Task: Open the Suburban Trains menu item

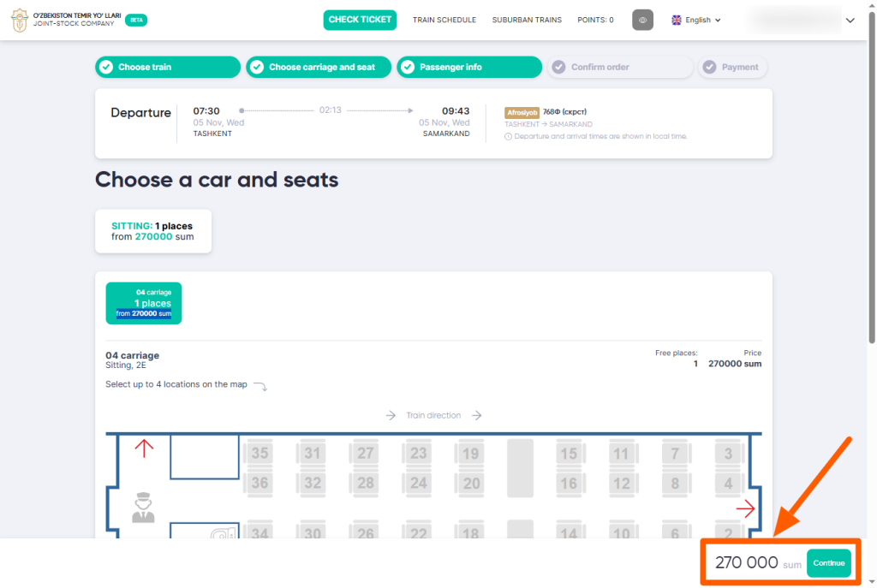Action: pos(527,20)
